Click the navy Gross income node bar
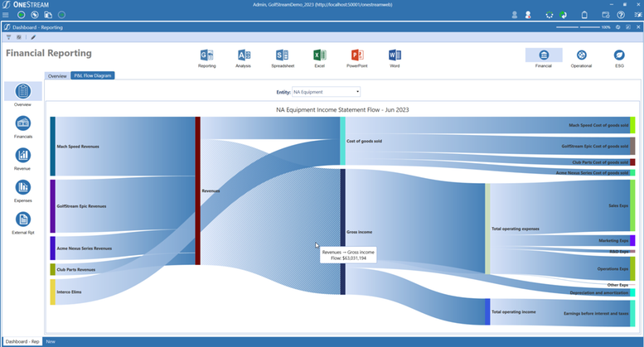The width and height of the screenshot is (644, 347). click(343, 232)
